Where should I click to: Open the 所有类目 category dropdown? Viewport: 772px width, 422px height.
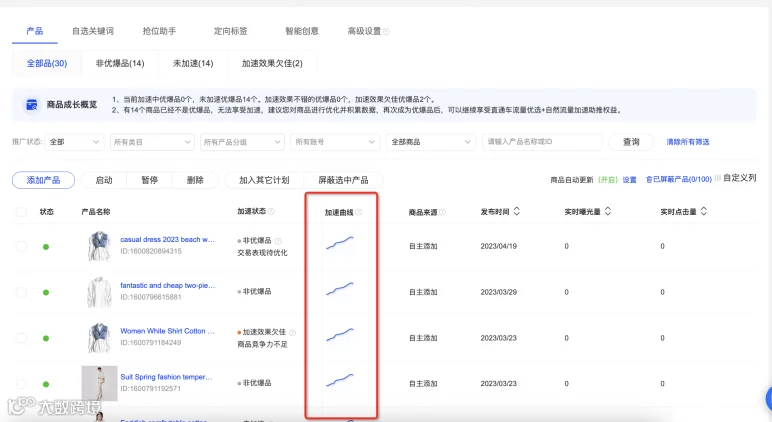[x=152, y=142]
